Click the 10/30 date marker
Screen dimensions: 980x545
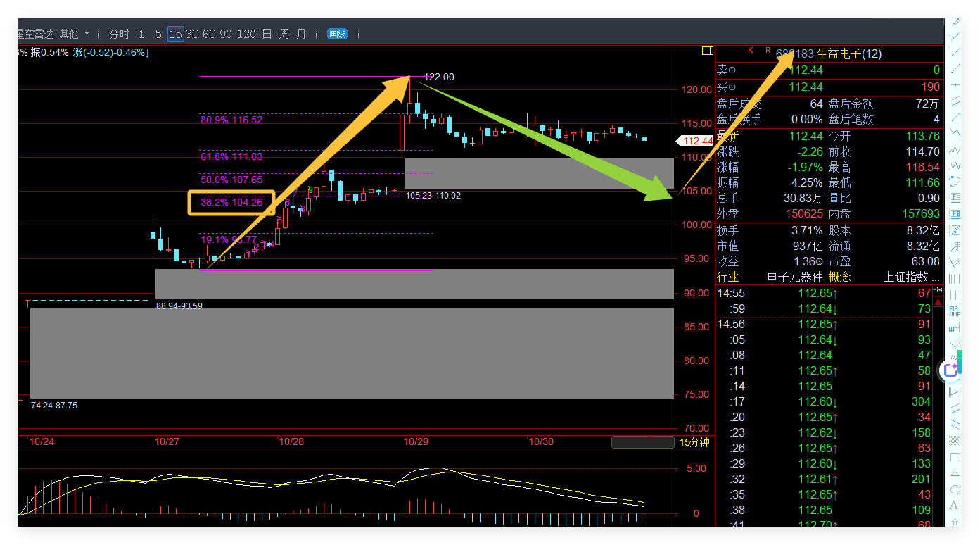pos(540,442)
